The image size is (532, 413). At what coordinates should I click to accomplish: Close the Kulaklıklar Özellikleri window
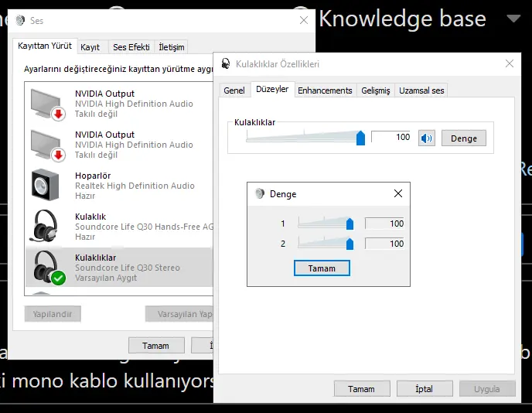[510, 63]
